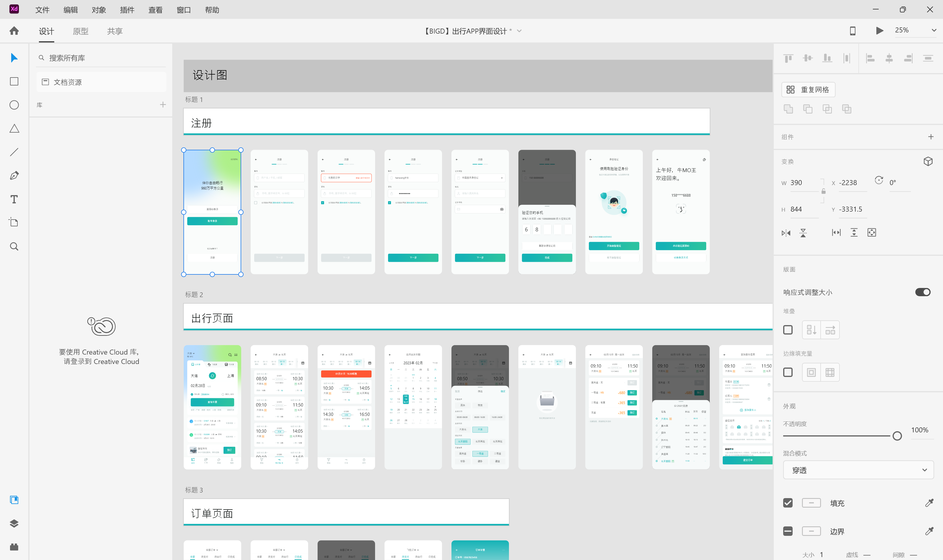Switch to 原型 tab
This screenshot has width=943, height=560.
(x=80, y=31)
